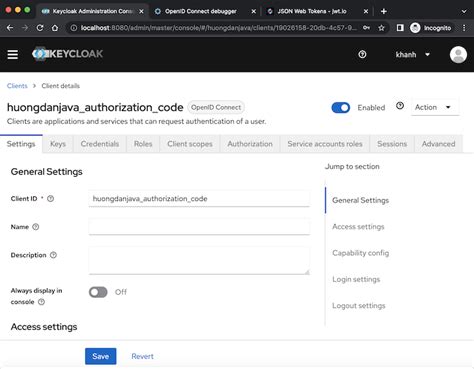Open the Sessions tab
The width and height of the screenshot is (474, 369).
[392, 144]
